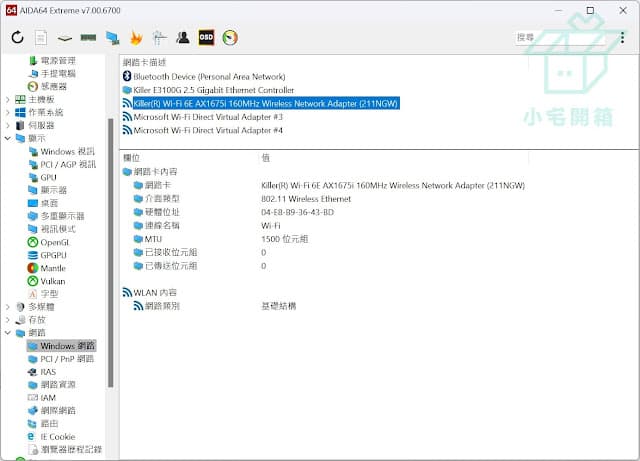
Task: Open the three-dot options menu
Action: (622, 38)
